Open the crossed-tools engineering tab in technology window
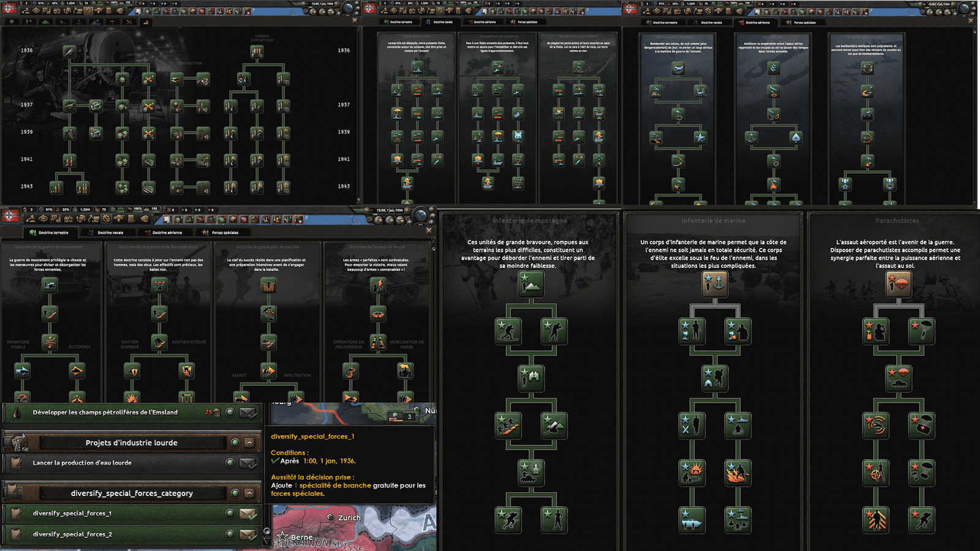980x551 pixels. click(x=129, y=22)
